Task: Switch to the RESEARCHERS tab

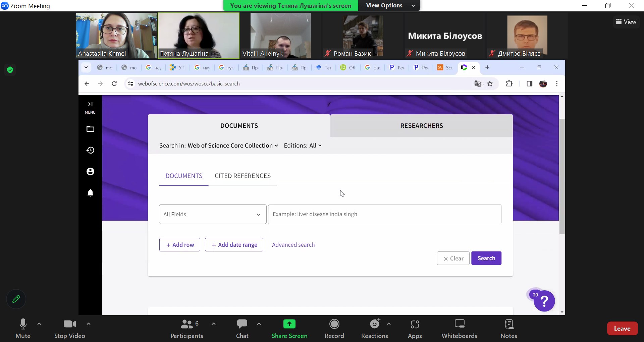Action: tap(422, 126)
